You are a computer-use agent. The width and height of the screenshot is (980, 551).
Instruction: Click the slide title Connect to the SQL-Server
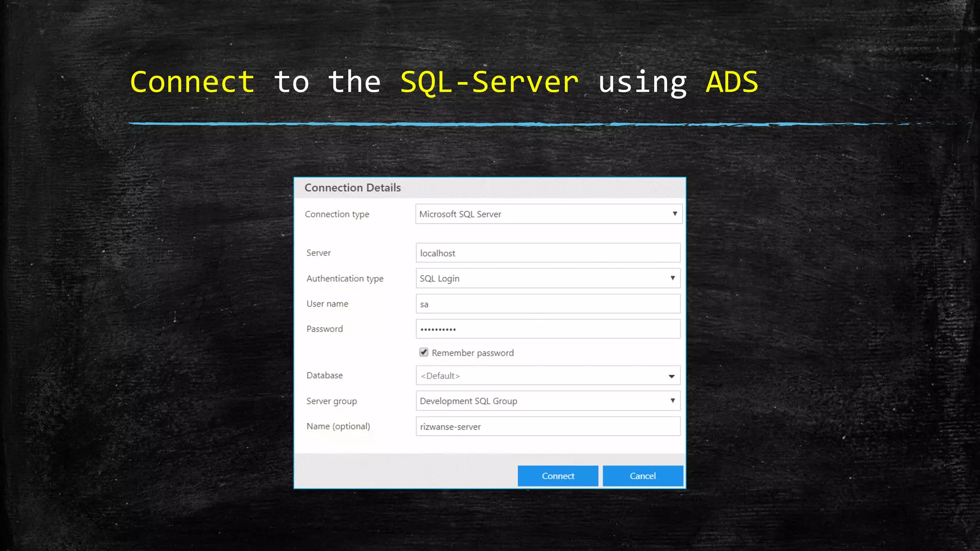(x=444, y=82)
